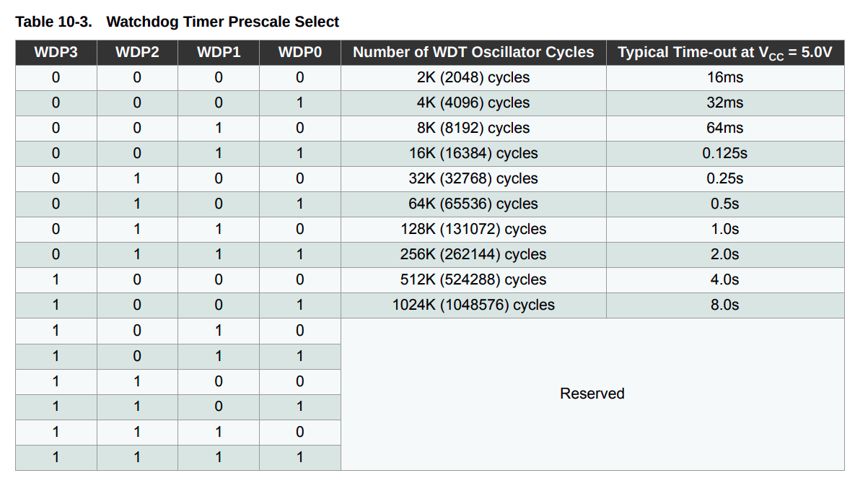Viewport: 868px width, 486px height.
Task: Select the '1024K (1048576) cycles' cell
Action: pos(473,305)
